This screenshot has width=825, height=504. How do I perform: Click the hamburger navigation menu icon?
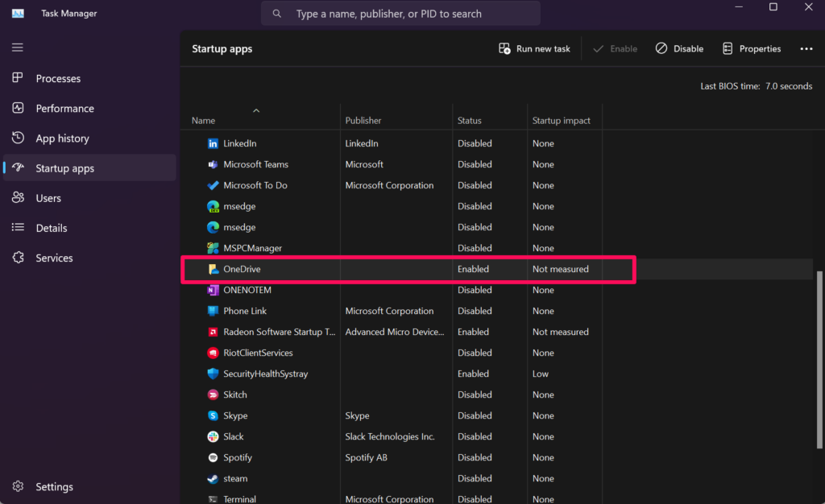point(17,48)
